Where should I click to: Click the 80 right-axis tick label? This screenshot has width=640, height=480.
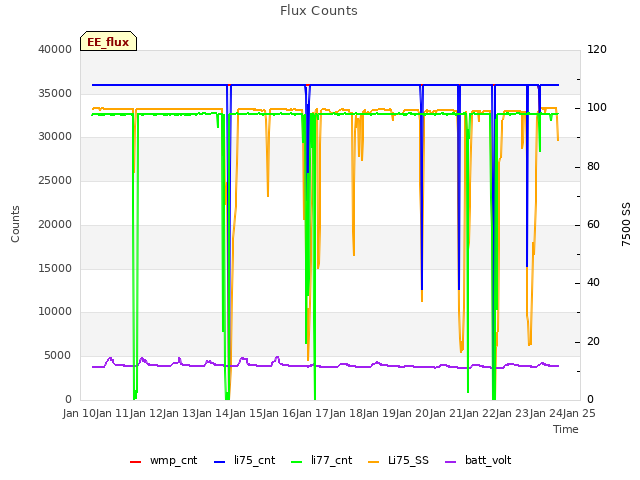(x=593, y=167)
